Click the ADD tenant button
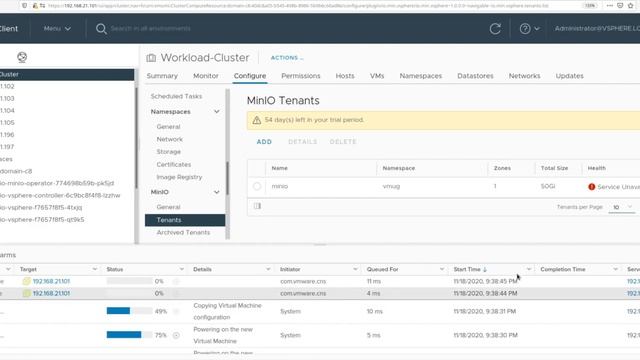 tap(264, 142)
